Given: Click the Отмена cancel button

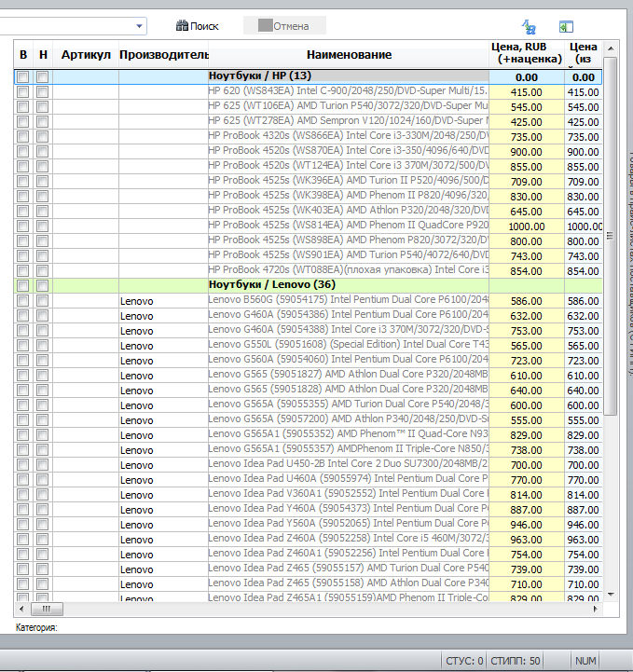Looking at the screenshot, I should coord(284,26).
